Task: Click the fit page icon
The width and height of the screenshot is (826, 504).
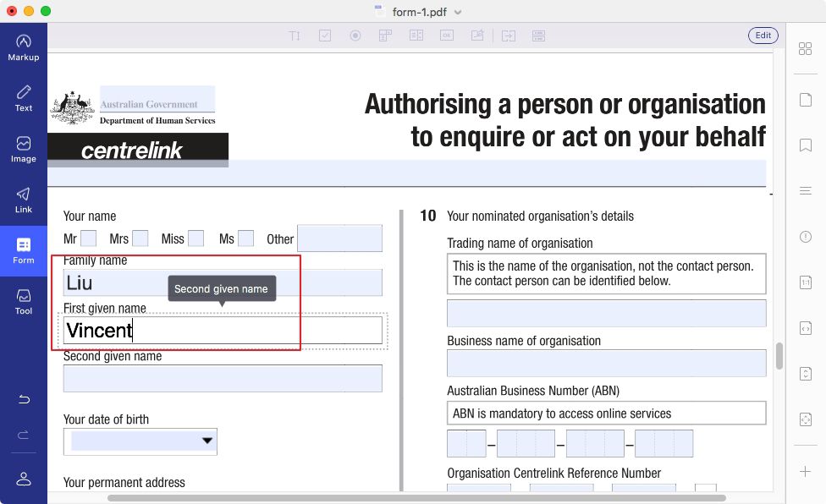Action: [805, 419]
